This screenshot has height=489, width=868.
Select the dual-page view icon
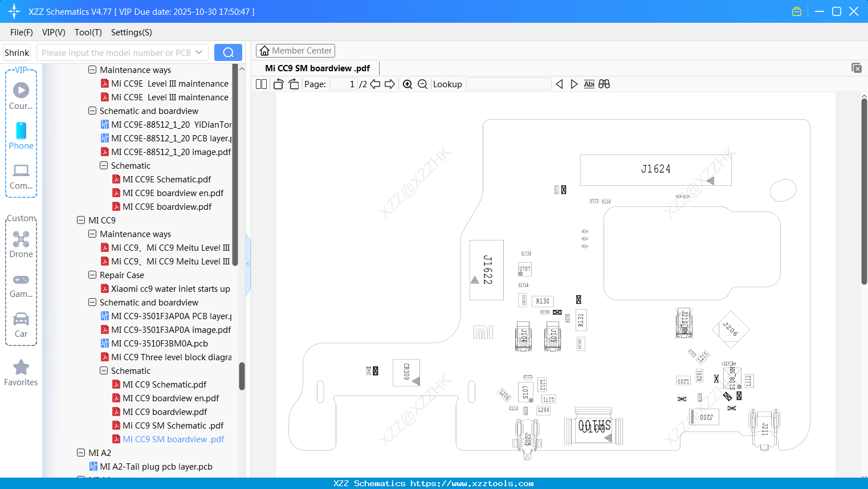pyautogui.click(x=261, y=84)
